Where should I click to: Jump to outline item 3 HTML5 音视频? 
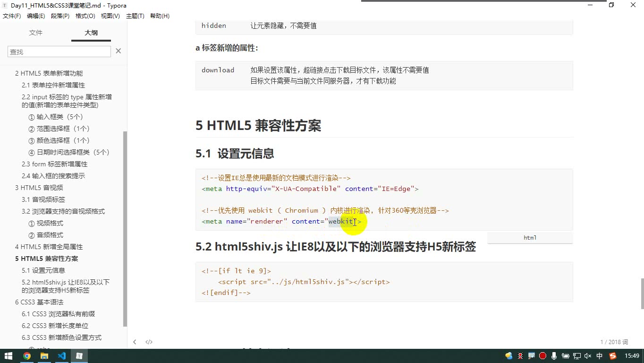coord(39,188)
